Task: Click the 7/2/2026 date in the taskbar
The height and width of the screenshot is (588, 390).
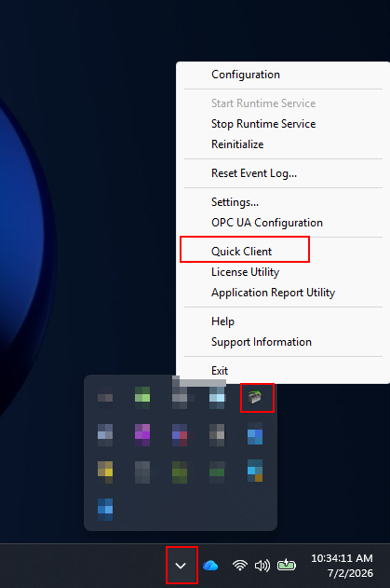Action: click(x=350, y=573)
